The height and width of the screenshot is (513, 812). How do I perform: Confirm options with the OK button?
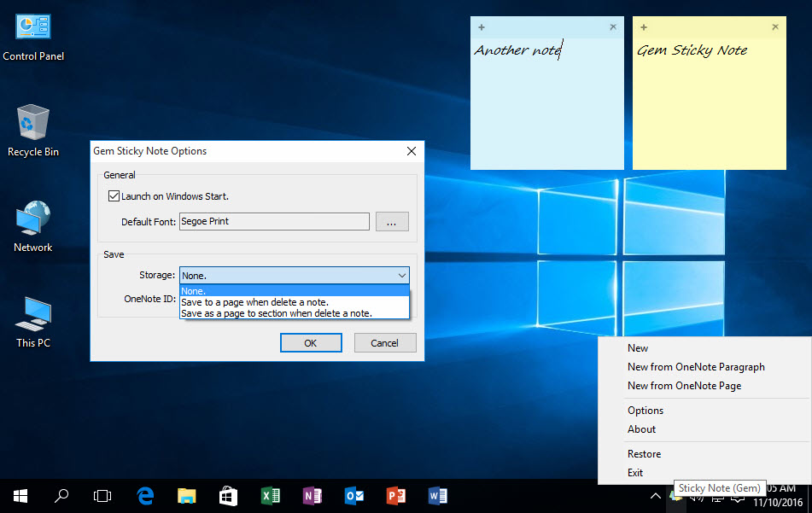tap(311, 342)
